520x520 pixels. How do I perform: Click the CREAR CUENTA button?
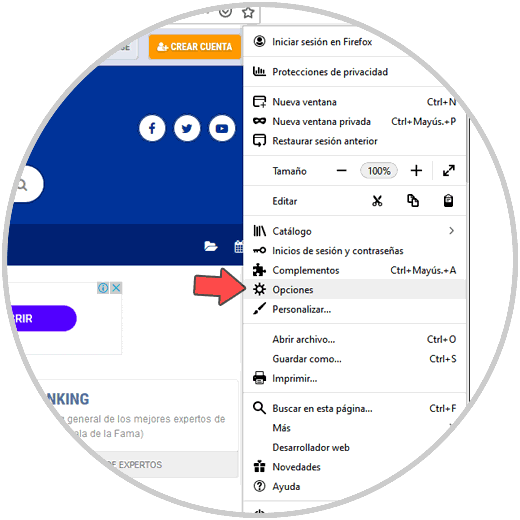[x=195, y=47]
